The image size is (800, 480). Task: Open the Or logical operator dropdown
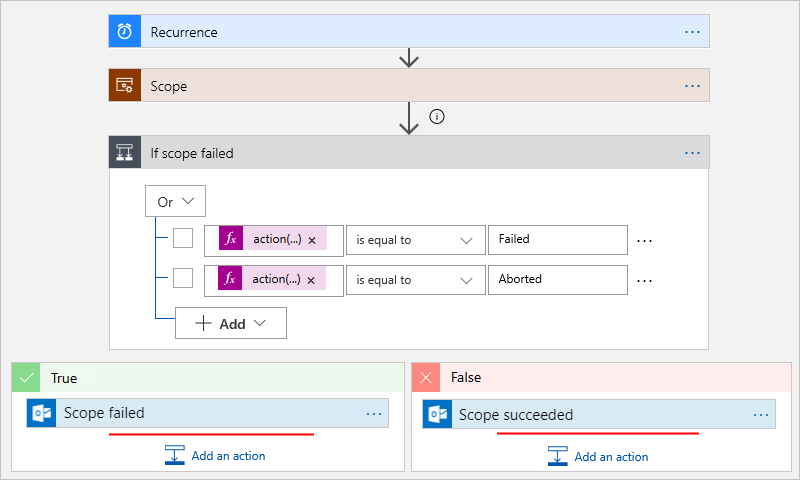point(175,201)
